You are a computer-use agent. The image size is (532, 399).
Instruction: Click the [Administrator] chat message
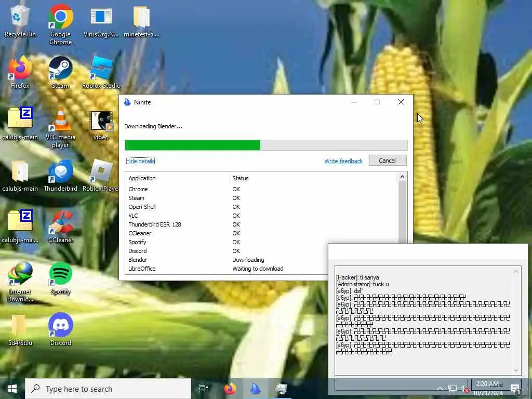click(x=362, y=284)
